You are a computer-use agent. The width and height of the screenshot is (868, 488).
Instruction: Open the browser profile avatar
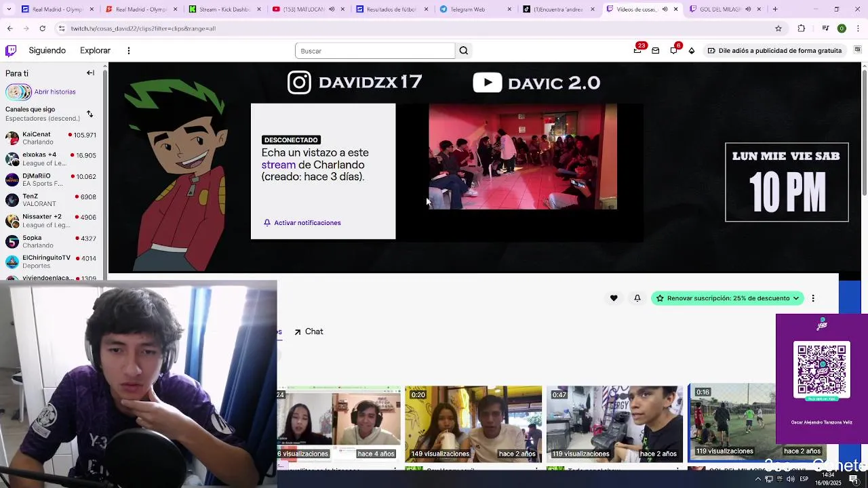[842, 28]
